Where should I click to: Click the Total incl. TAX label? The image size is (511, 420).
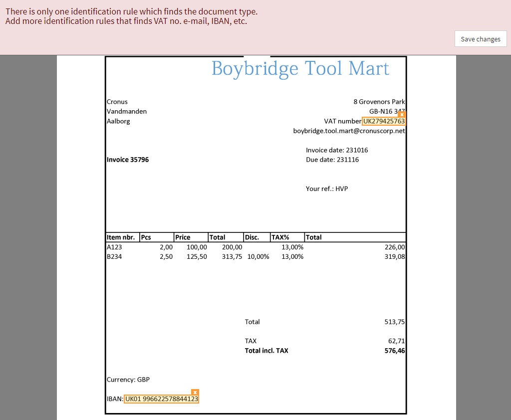pyautogui.click(x=266, y=351)
